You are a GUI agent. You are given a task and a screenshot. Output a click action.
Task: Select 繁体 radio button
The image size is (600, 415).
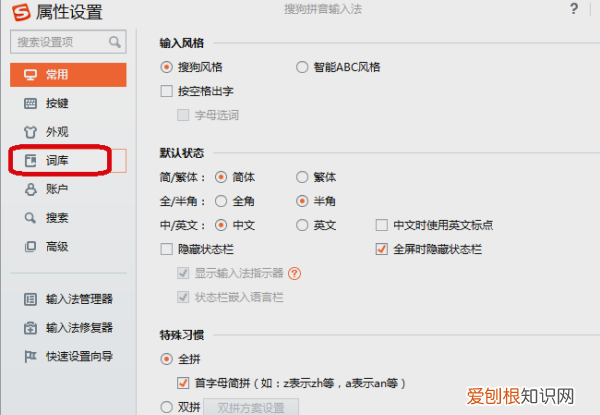point(302,177)
